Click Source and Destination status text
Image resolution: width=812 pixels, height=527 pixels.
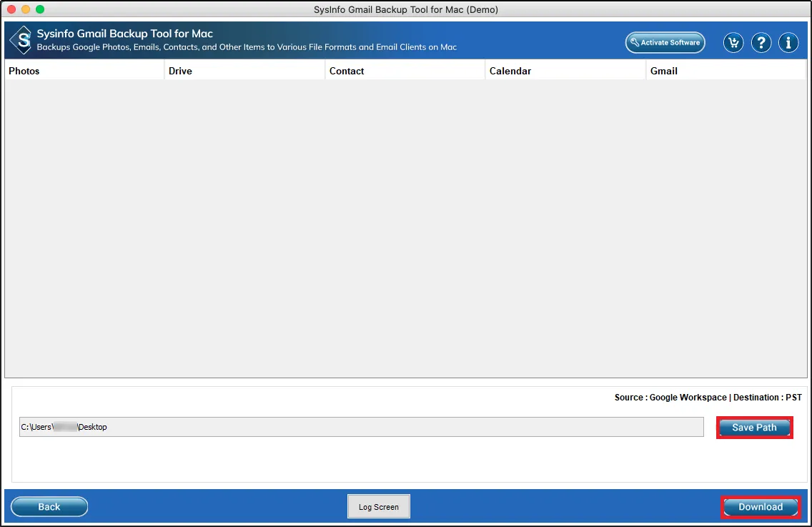[708, 398]
